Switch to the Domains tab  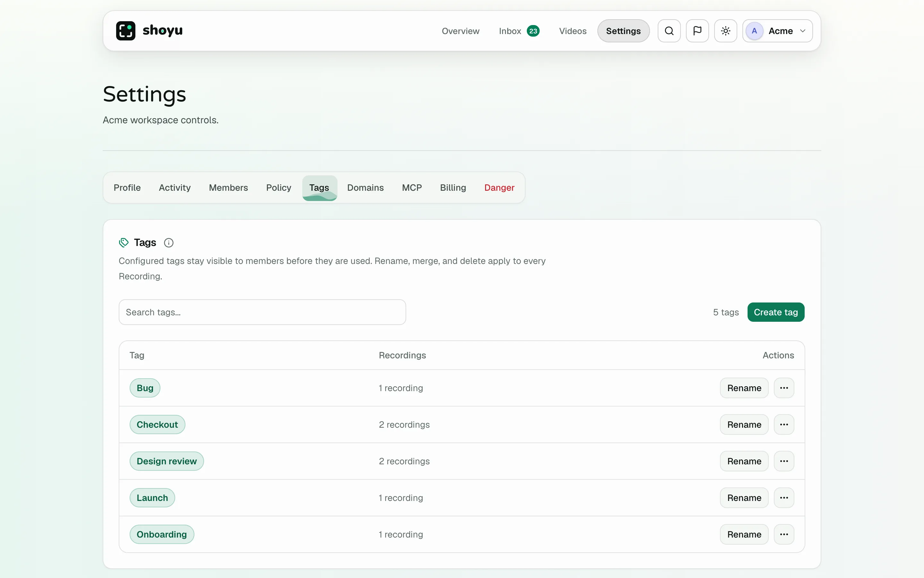(365, 188)
